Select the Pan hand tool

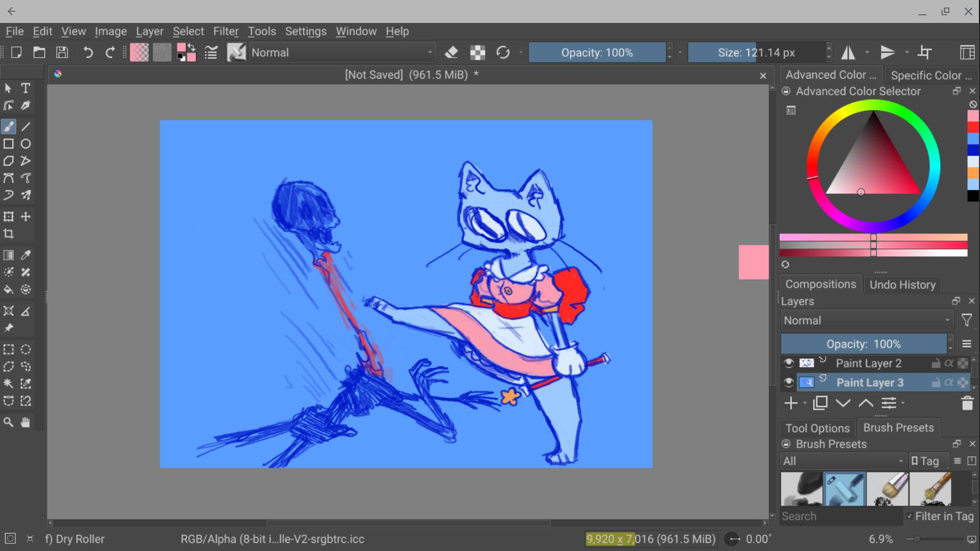tap(26, 422)
